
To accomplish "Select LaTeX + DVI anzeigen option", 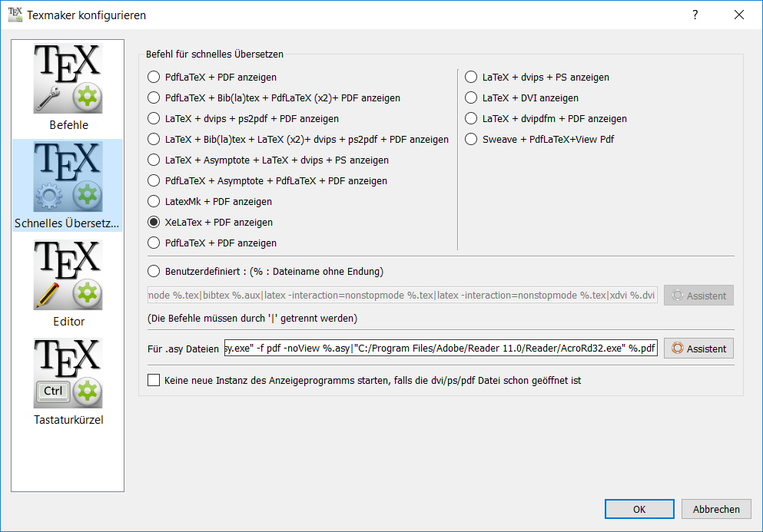I will tap(471, 97).
